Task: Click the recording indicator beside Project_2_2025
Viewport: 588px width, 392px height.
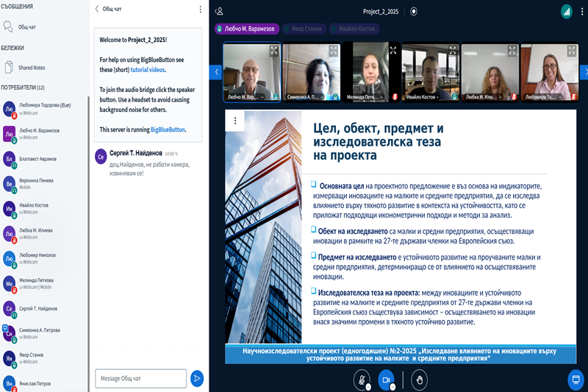Action: coord(414,11)
